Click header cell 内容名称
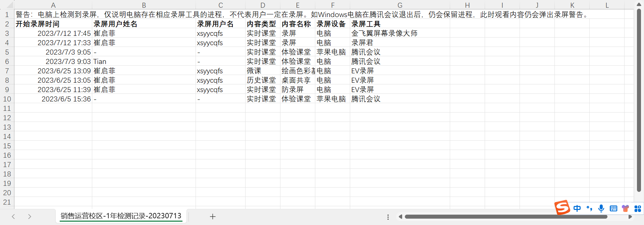The height and width of the screenshot is (225, 644). click(298, 24)
